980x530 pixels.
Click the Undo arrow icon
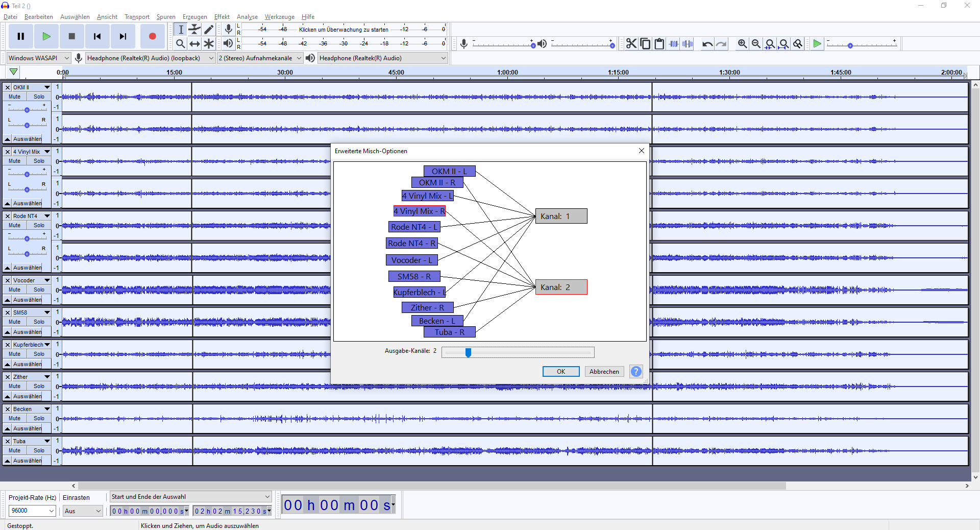pos(707,44)
